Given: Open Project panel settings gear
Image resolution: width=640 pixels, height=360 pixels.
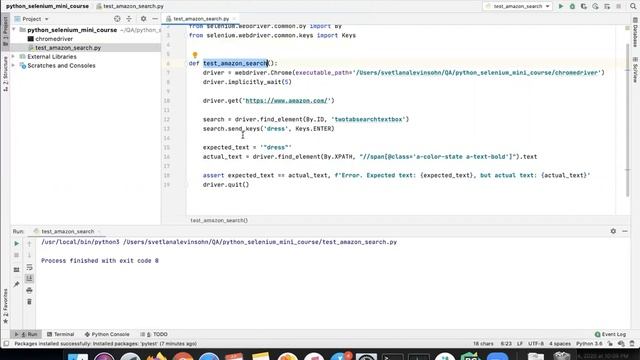Looking at the screenshot, I should coord(143,19).
